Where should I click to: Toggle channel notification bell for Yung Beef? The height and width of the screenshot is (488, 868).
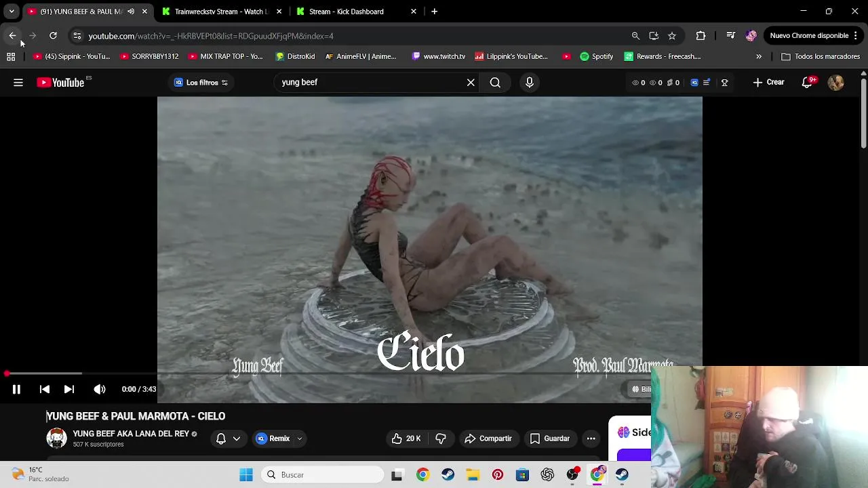(220, 439)
